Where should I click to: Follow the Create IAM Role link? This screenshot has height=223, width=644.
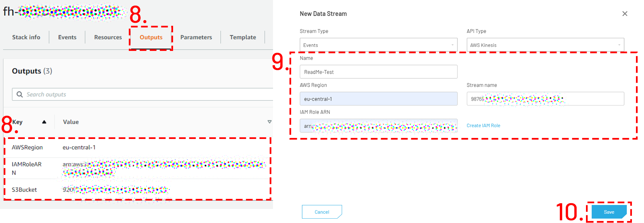click(483, 126)
